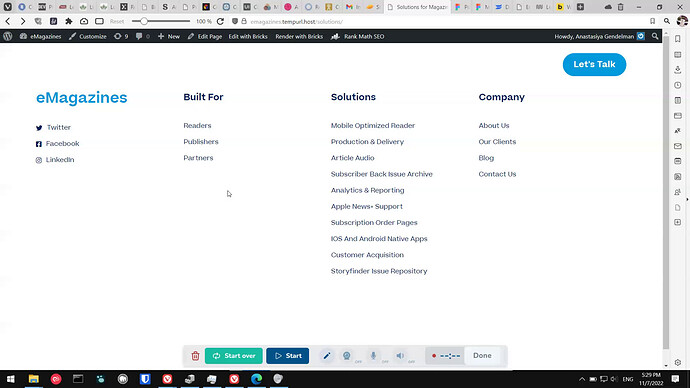690x388 pixels.
Task: Click the admin bar search icon
Action: pos(655,37)
